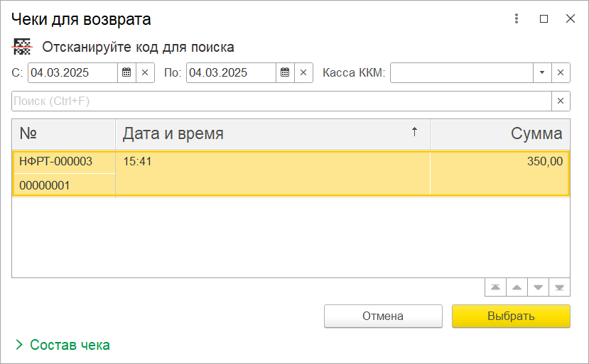Open calendar picker for end date

[285, 72]
